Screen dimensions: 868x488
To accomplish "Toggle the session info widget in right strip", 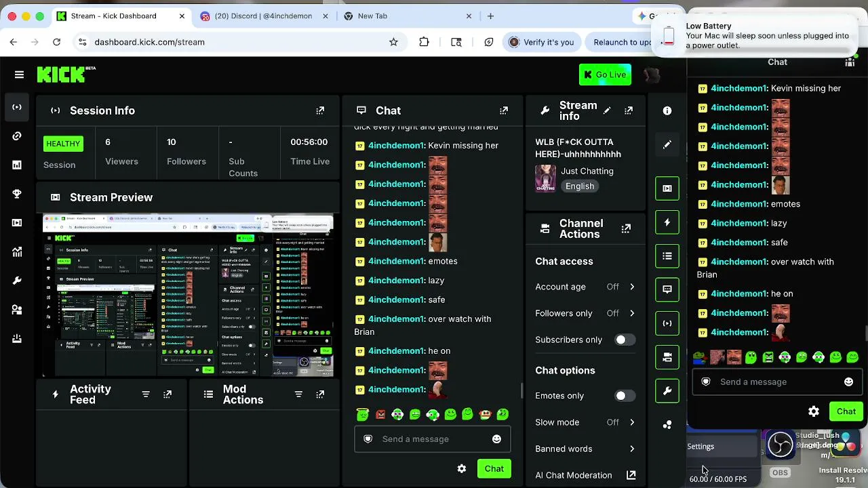I will (667, 323).
